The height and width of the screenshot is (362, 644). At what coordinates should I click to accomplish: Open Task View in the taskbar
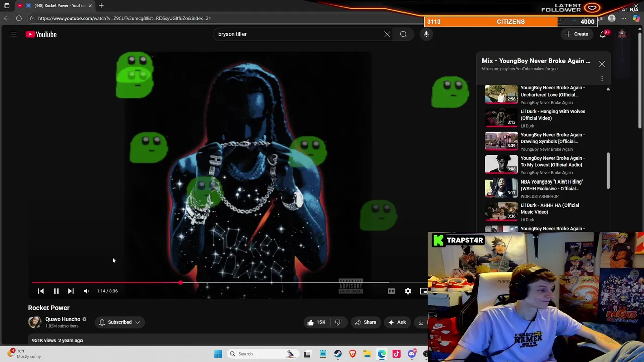(x=307, y=354)
